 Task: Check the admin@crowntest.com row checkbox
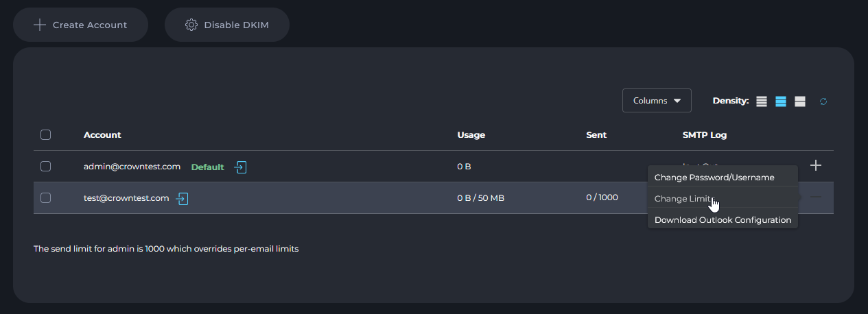[x=46, y=166]
